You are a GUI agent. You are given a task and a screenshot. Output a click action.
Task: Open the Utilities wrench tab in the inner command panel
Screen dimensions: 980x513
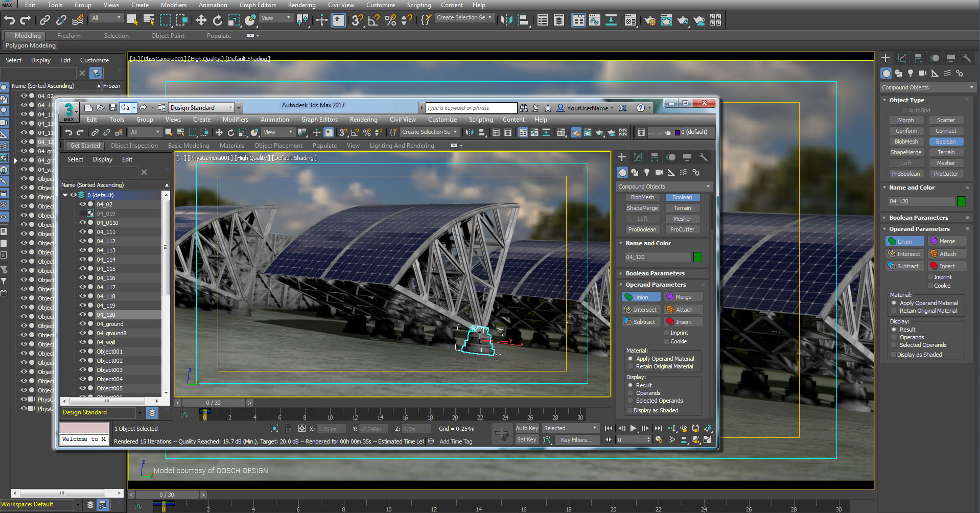point(704,157)
